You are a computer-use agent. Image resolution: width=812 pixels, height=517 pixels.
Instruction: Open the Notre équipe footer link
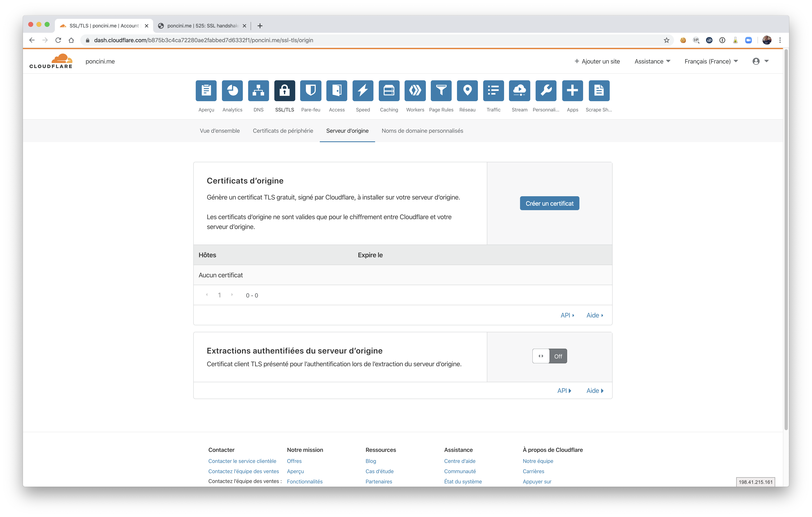click(x=538, y=461)
